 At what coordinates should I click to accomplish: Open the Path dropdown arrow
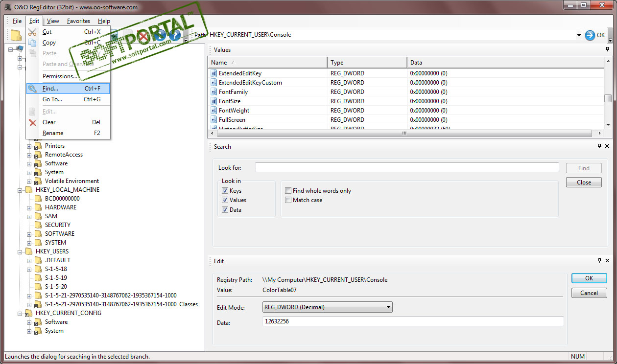(579, 35)
